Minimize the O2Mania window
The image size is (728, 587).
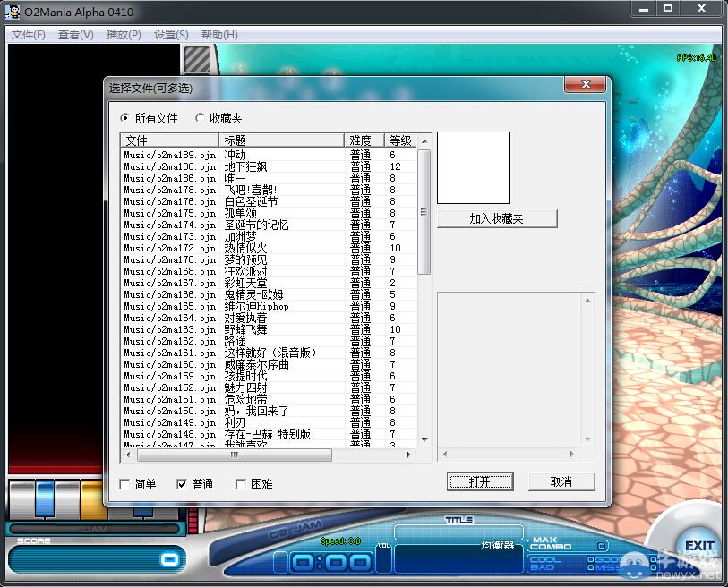coord(643,9)
